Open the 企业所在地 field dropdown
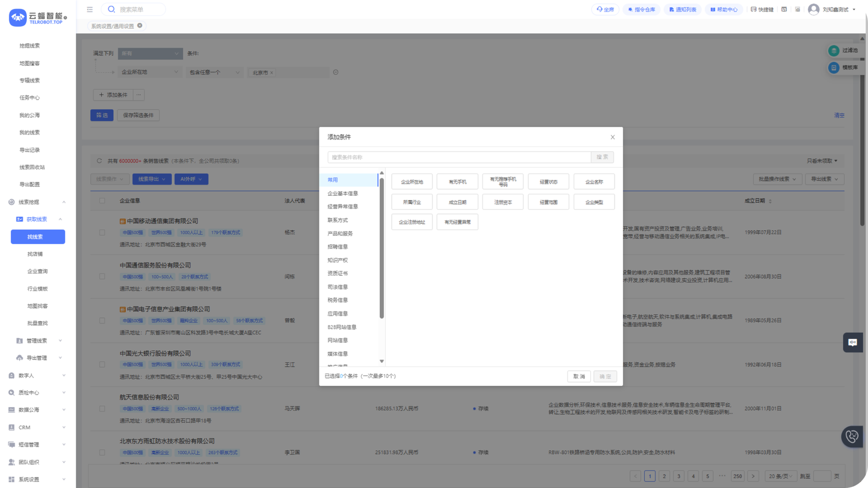This screenshot has width=868, height=488. pyautogui.click(x=149, y=72)
